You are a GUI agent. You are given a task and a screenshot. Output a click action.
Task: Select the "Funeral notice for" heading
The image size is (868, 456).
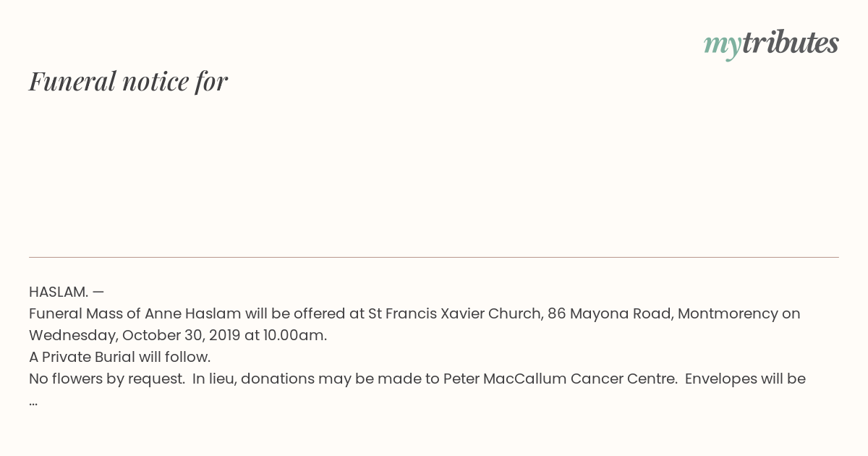click(x=128, y=81)
